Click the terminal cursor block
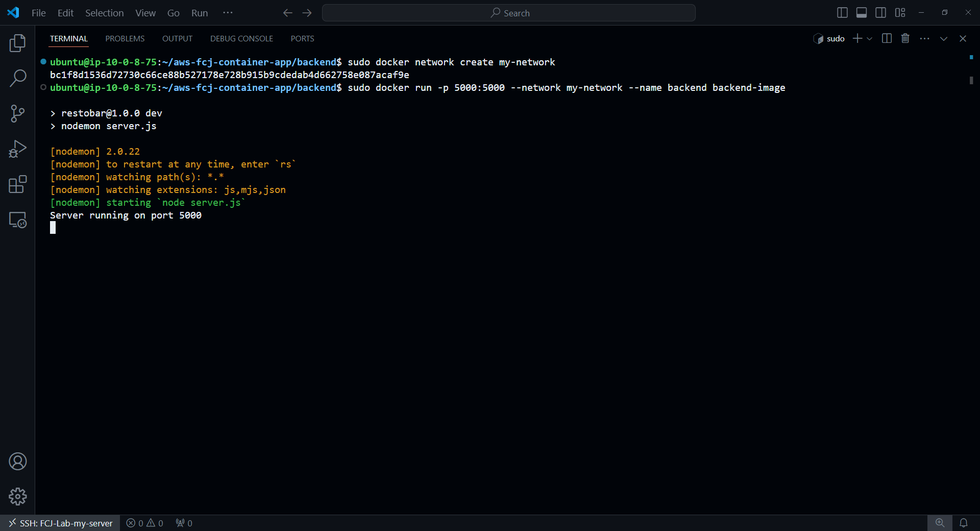This screenshot has height=531, width=980. click(x=53, y=228)
